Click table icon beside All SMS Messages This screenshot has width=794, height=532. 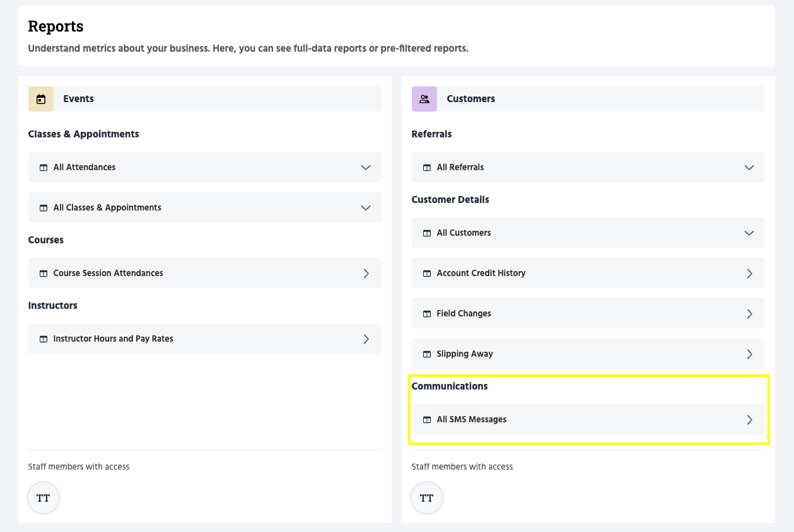[x=427, y=420]
